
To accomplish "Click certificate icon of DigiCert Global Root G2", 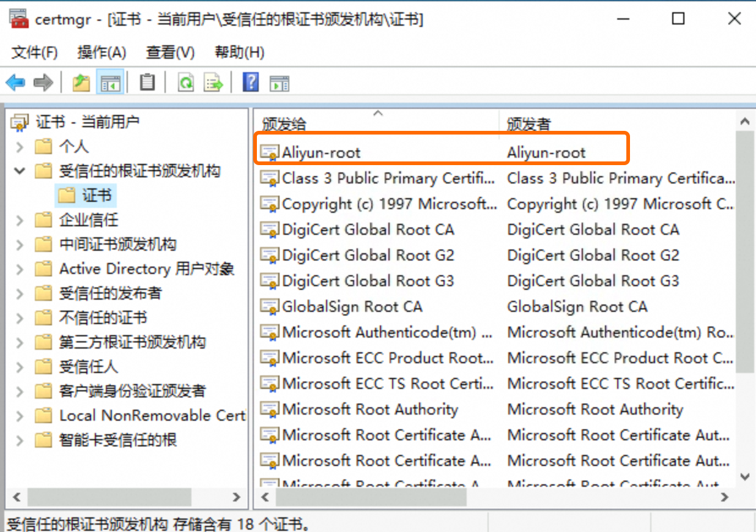I will [x=270, y=256].
